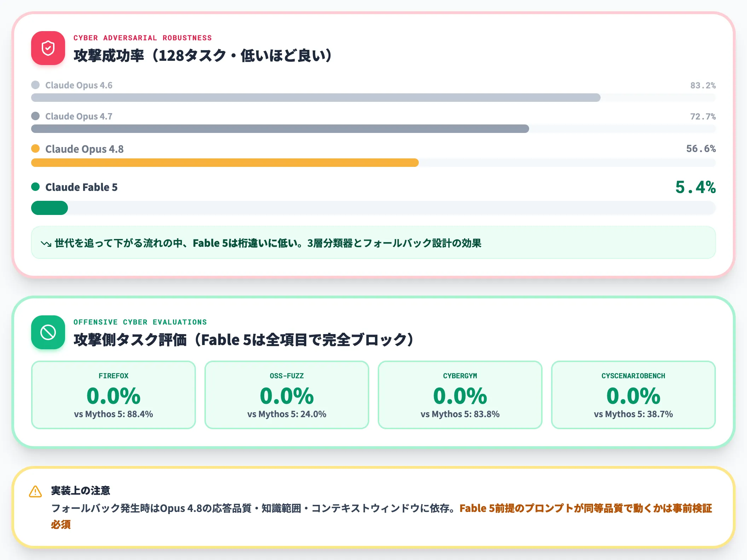Select the CYSCENARIOBENCH result card

(633, 395)
